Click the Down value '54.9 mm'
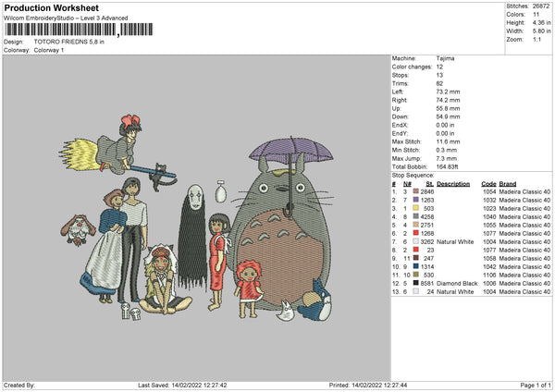Image resolution: width=555 pixels, height=392 pixels. click(x=448, y=116)
